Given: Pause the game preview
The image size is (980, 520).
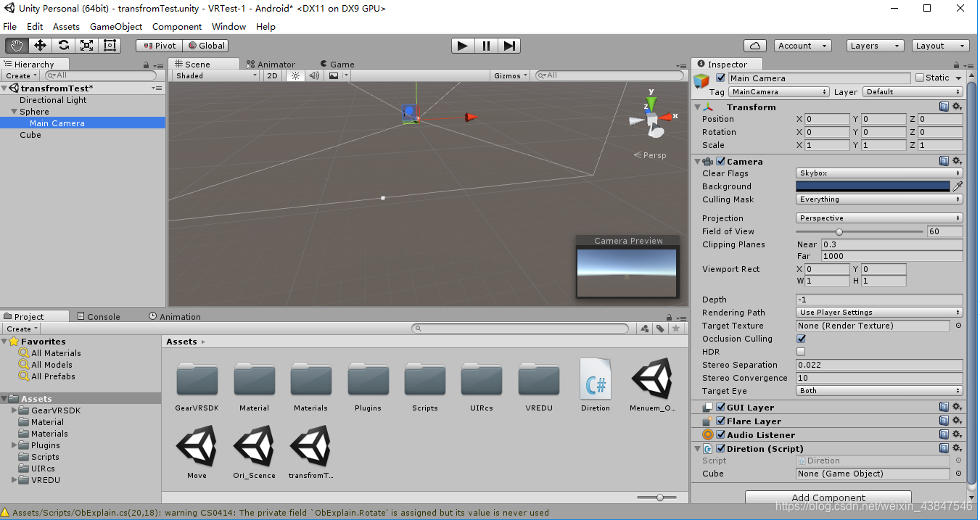Looking at the screenshot, I should click(x=486, y=46).
